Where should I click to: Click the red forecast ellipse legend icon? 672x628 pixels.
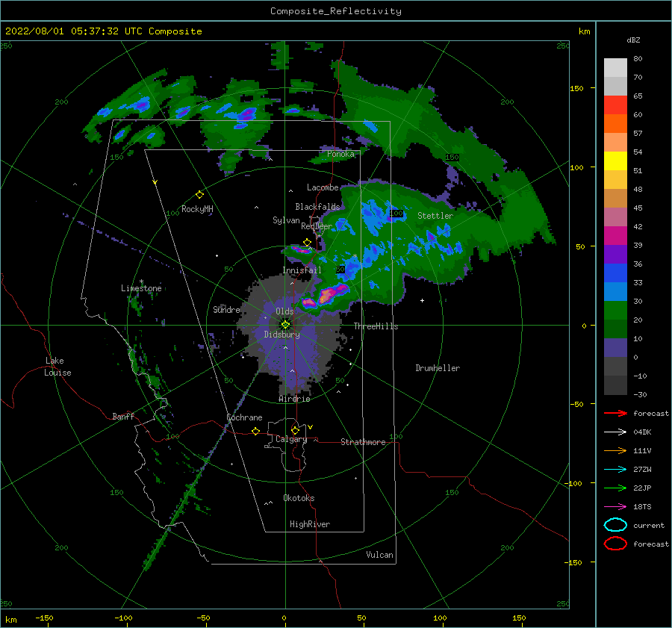615,544
